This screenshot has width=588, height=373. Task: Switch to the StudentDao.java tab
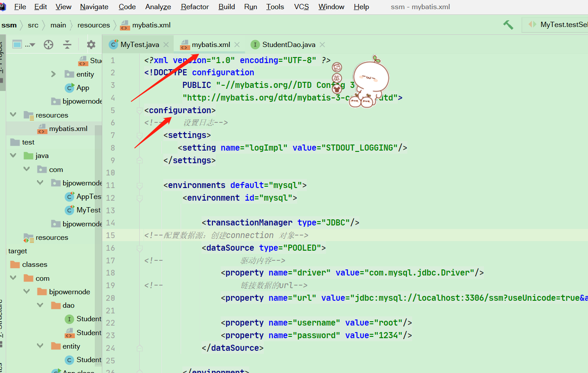coord(288,44)
